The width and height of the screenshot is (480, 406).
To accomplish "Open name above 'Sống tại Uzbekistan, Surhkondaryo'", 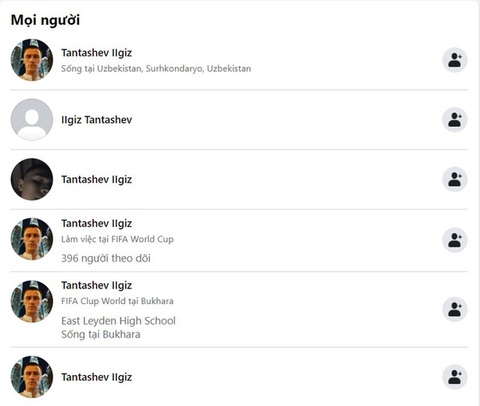I will tap(97, 53).
